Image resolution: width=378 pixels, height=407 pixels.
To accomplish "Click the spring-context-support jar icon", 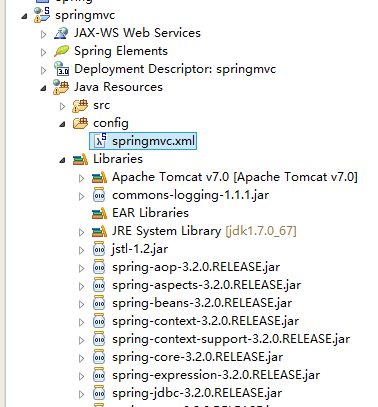I will [99, 339].
